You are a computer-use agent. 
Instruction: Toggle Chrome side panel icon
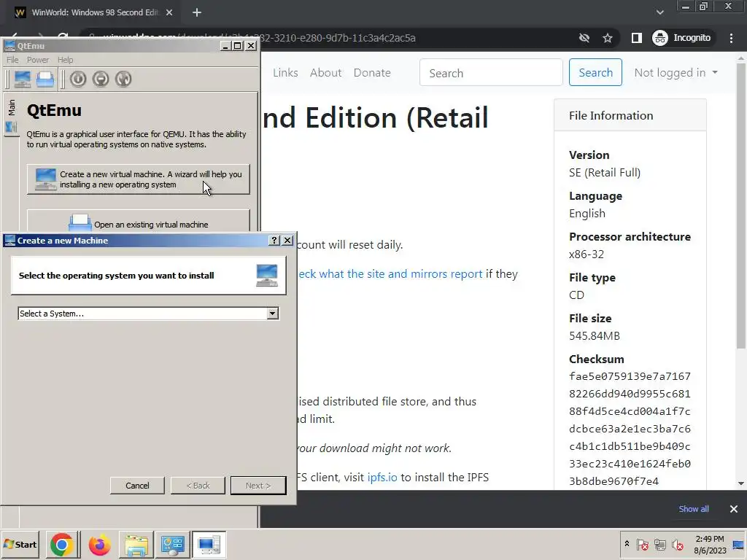click(636, 38)
